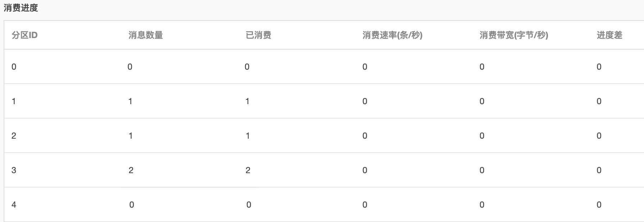Click the 消费速率 value of partition 2

[364, 136]
